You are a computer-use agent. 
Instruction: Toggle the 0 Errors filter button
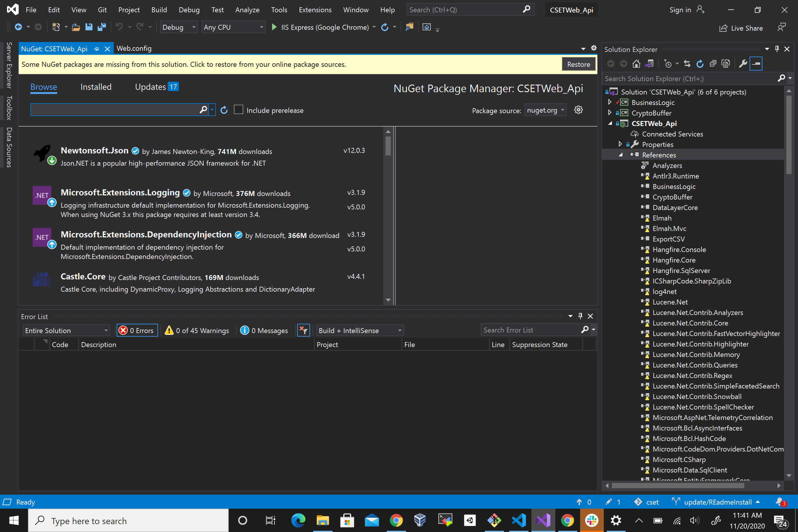pyautogui.click(x=137, y=330)
